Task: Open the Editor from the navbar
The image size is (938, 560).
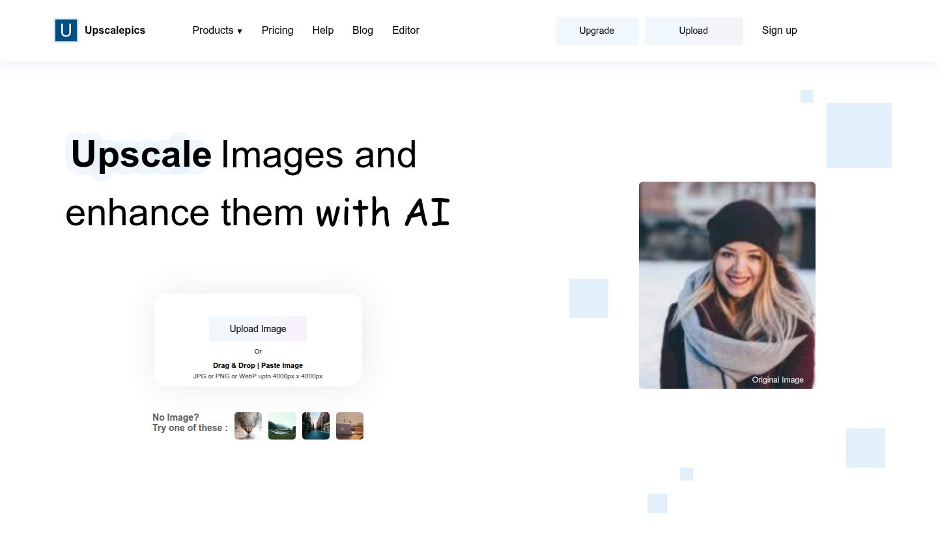Action: (x=405, y=31)
